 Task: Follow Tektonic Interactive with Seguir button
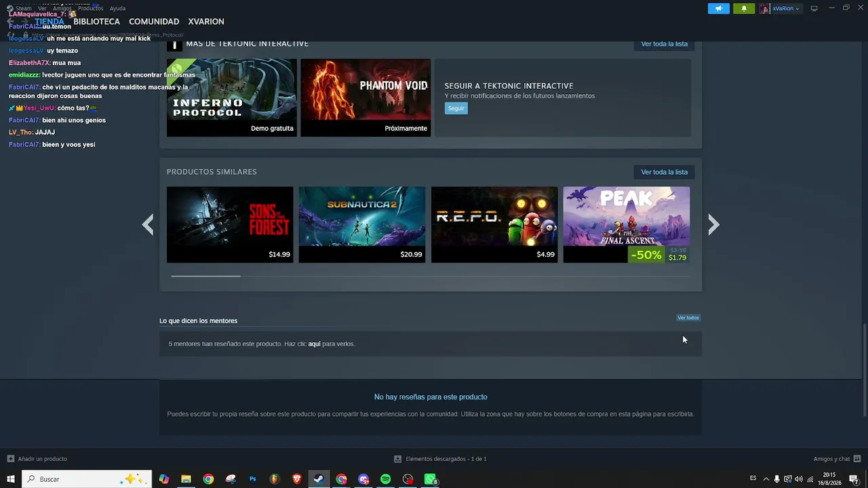(x=456, y=108)
